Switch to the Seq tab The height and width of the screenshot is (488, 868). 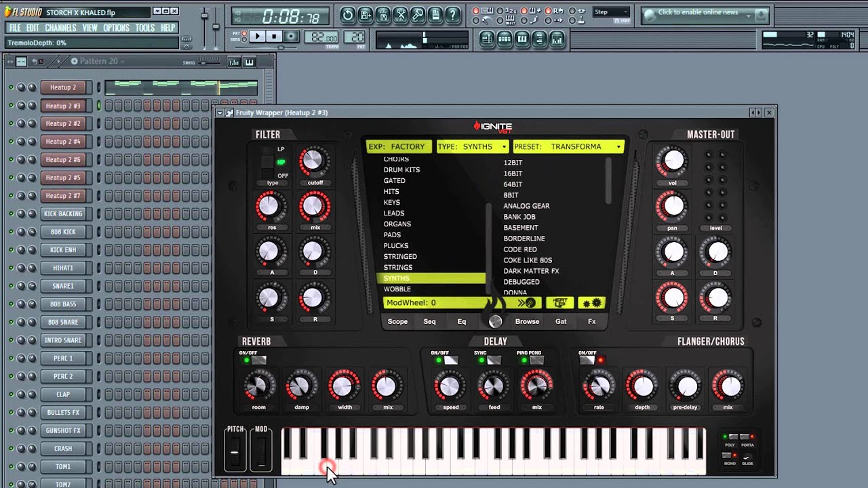pos(430,321)
